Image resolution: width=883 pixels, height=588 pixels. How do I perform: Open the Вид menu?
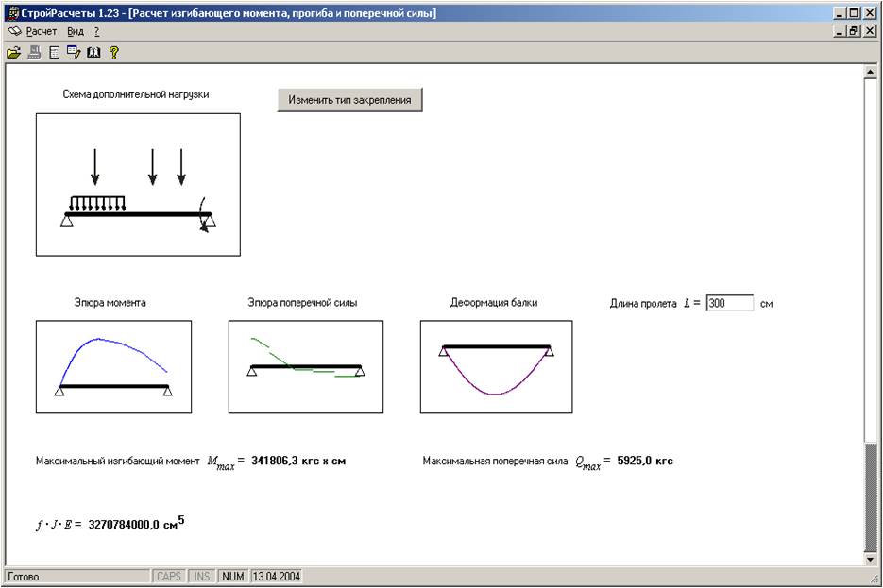click(76, 31)
